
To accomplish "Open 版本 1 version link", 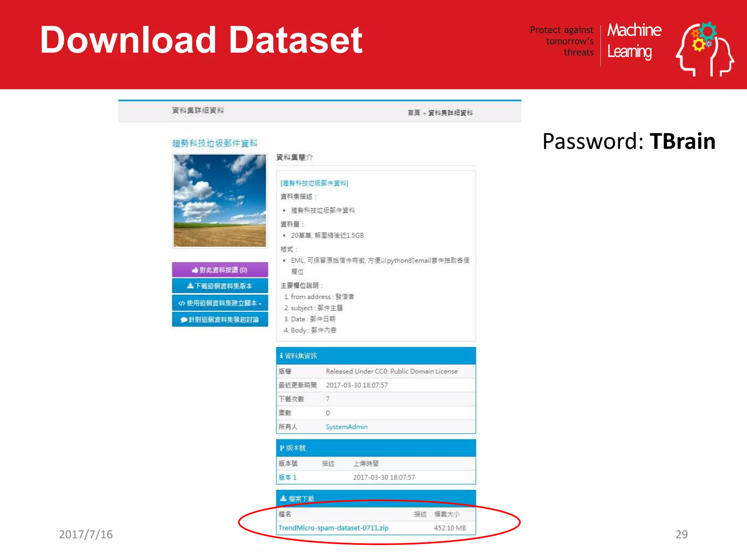I will pyautogui.click(x=287, y=477).
